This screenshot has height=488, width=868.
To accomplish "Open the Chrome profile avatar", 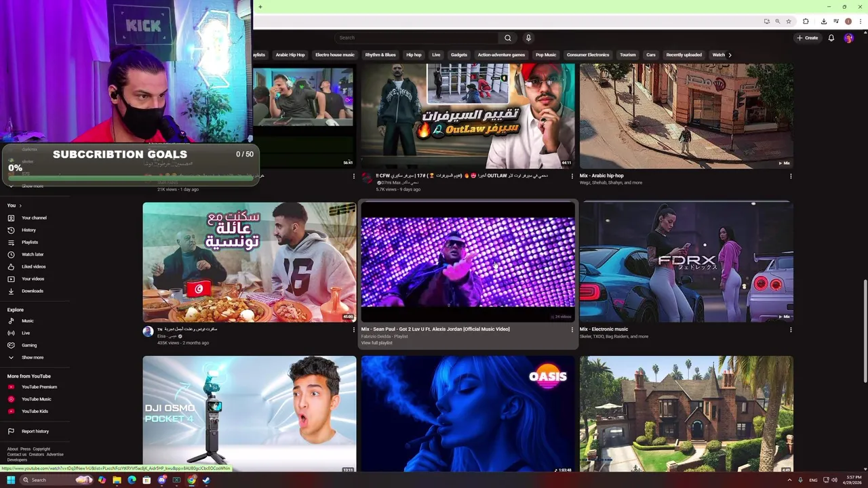I will tap(848, 21).
